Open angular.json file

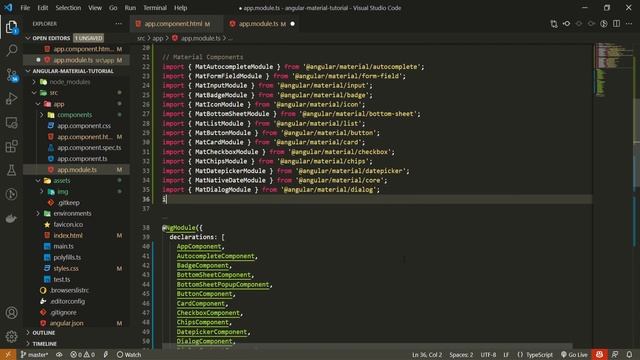tap(66, 323)
